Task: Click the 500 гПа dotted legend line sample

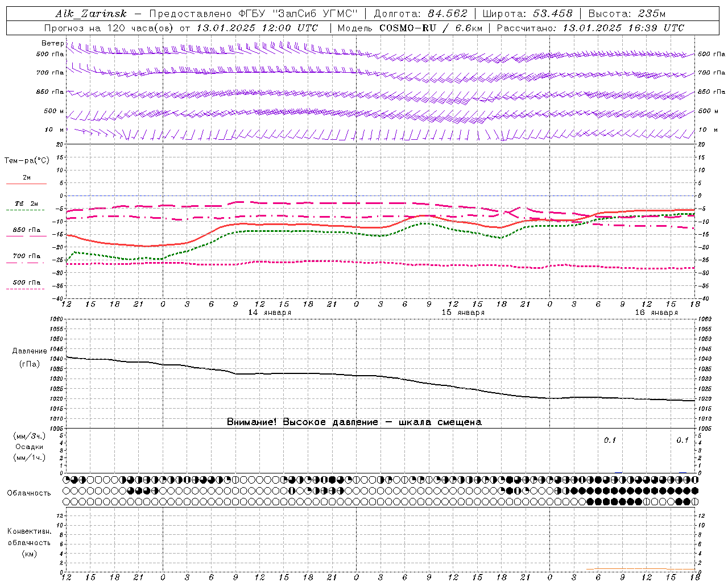Action: (26, 289)
